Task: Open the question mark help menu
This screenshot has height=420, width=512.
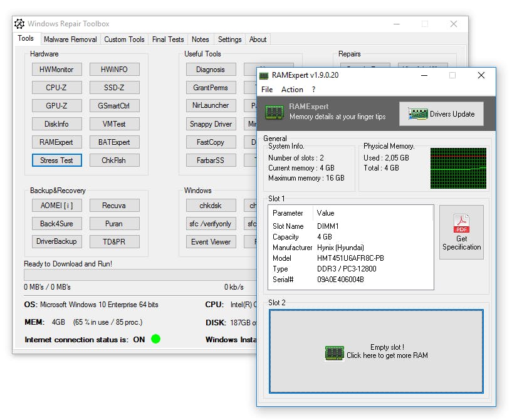Action: (314, 90)
